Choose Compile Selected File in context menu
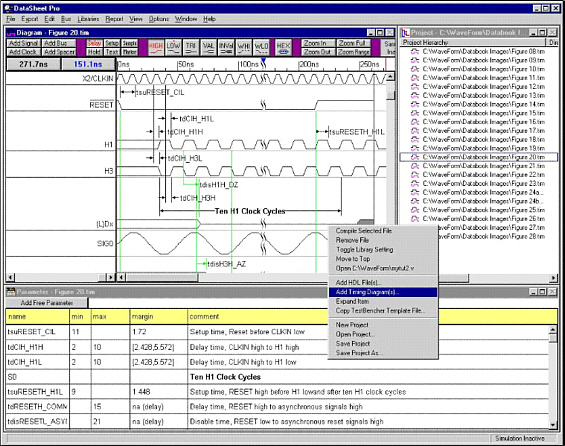565x446 pixels. point(383,231)
